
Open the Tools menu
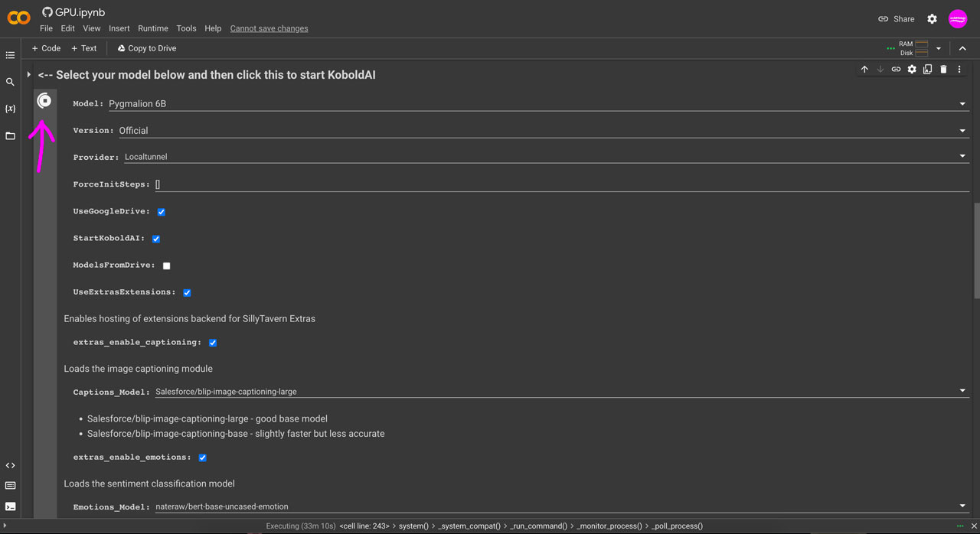pos(187,28)
